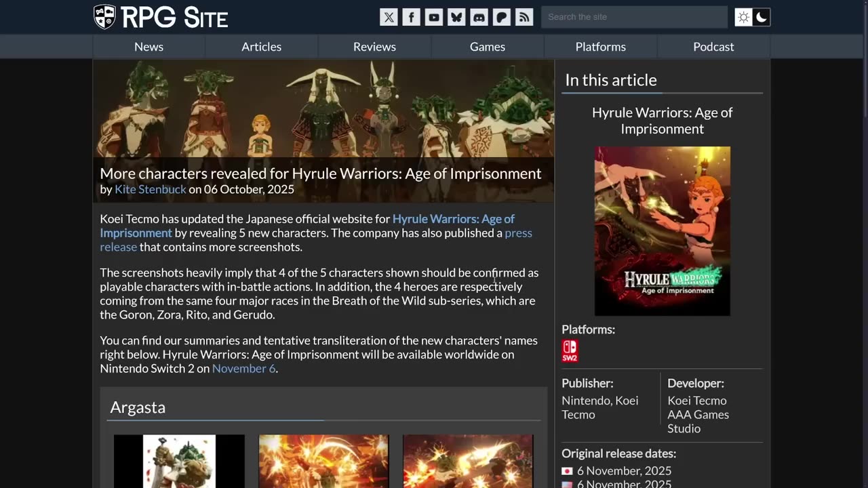This screenshot has width=868, height=488.
Task: Open the News menu
Action: click(x=149, y=47)
